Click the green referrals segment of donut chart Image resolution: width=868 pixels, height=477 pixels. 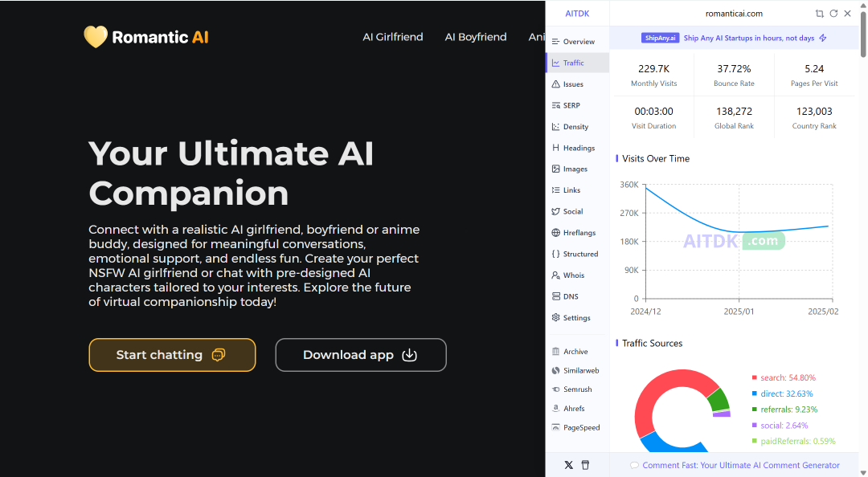click(x=719, y=400)
